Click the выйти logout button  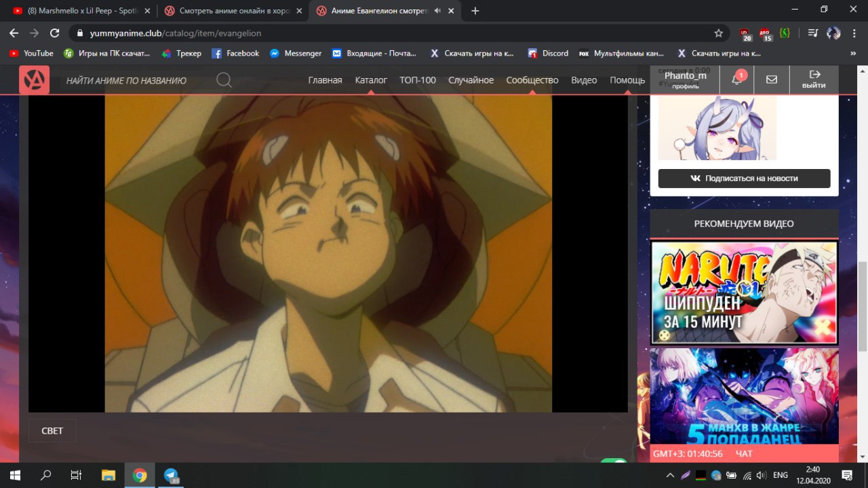[x=814, y=79]
